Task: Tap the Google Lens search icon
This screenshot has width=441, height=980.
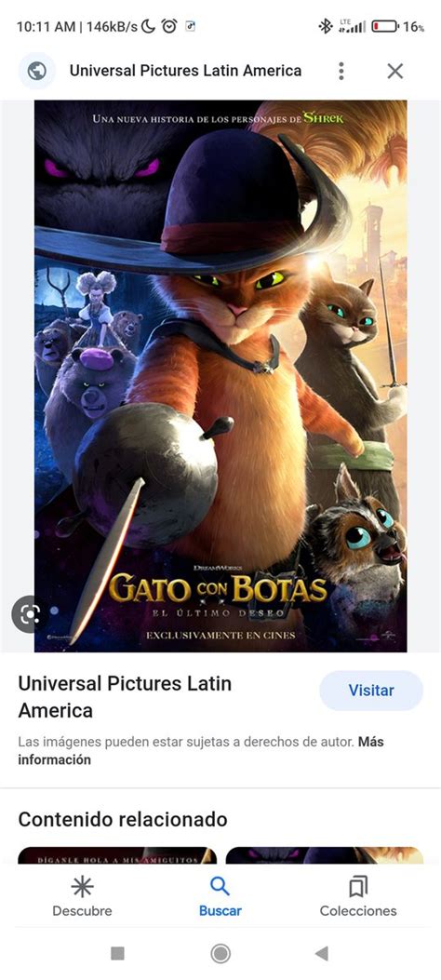Action: [x=28, y=615]
